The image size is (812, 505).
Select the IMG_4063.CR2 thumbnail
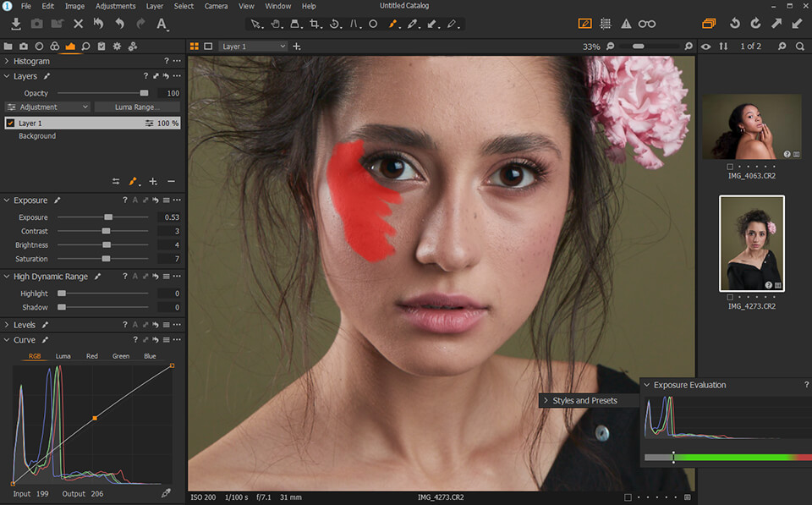coord(751,125)
